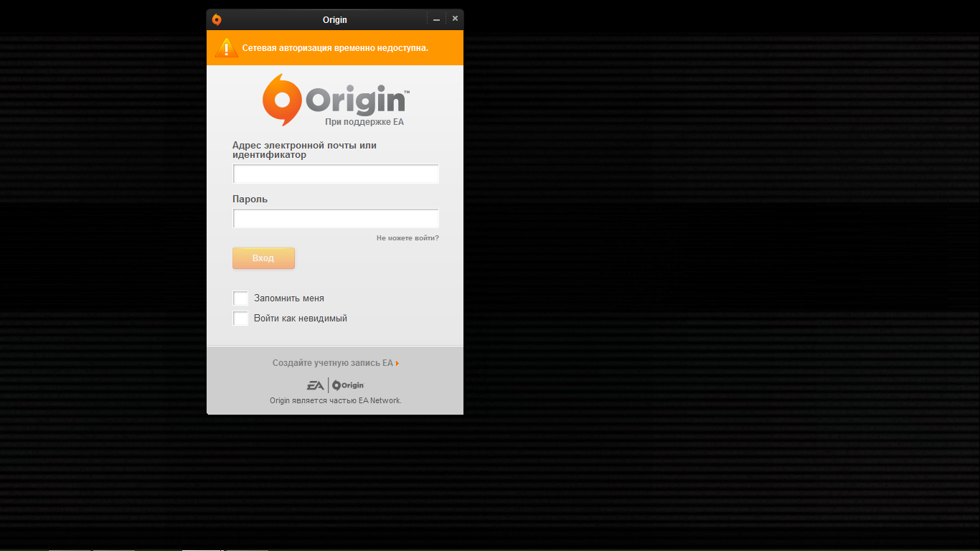
Task: Enable the 'Запомнить меня' checkbox
Action: click(x=240, y=298)
